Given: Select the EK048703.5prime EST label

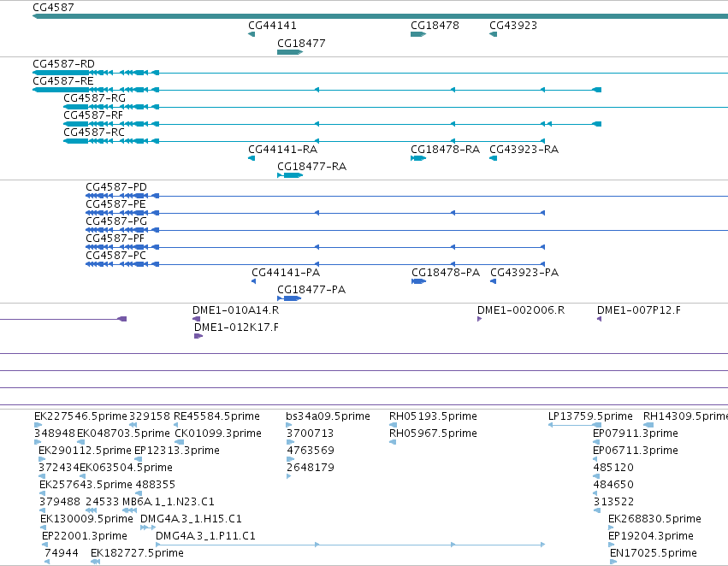Looking at the screenshot, I should (123, 433).
